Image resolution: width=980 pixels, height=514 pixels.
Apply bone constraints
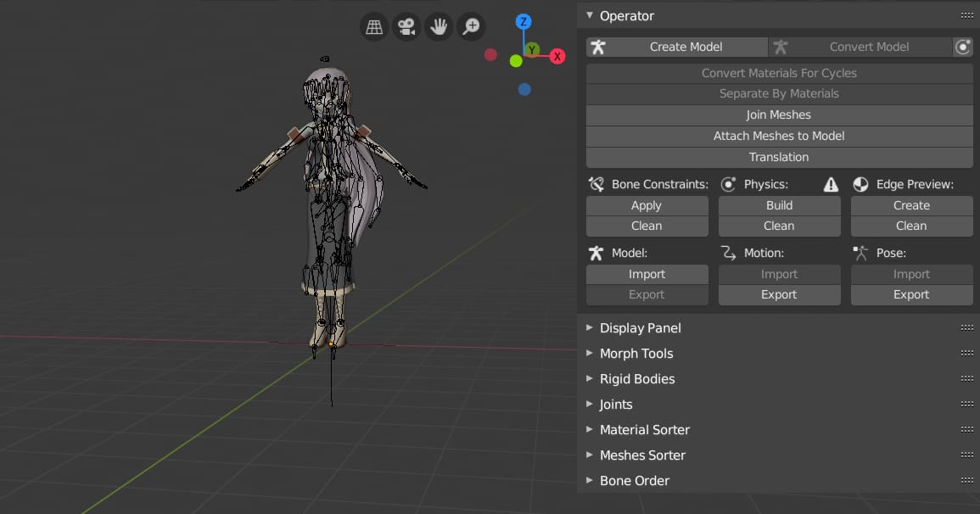coord(647,205)
